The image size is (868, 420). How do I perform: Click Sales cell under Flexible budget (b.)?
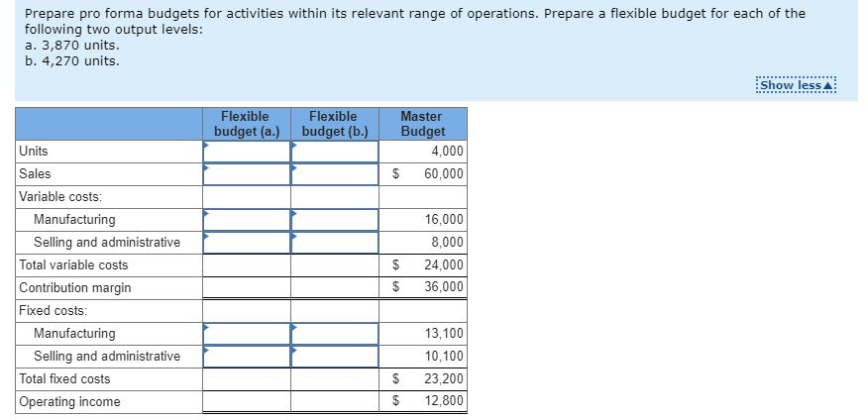(x=335, y=174)
